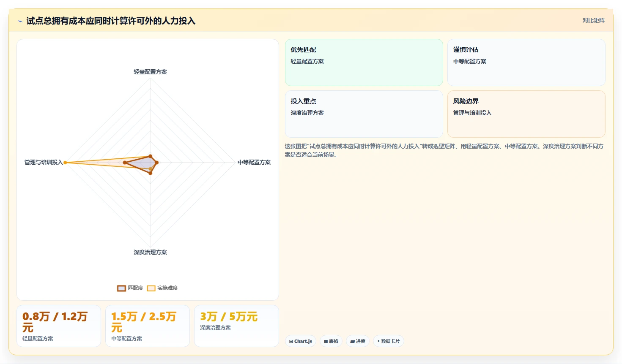Open the 优先匹配 card
The height and width of the screenshot is (364, 622).
[364, 62]
